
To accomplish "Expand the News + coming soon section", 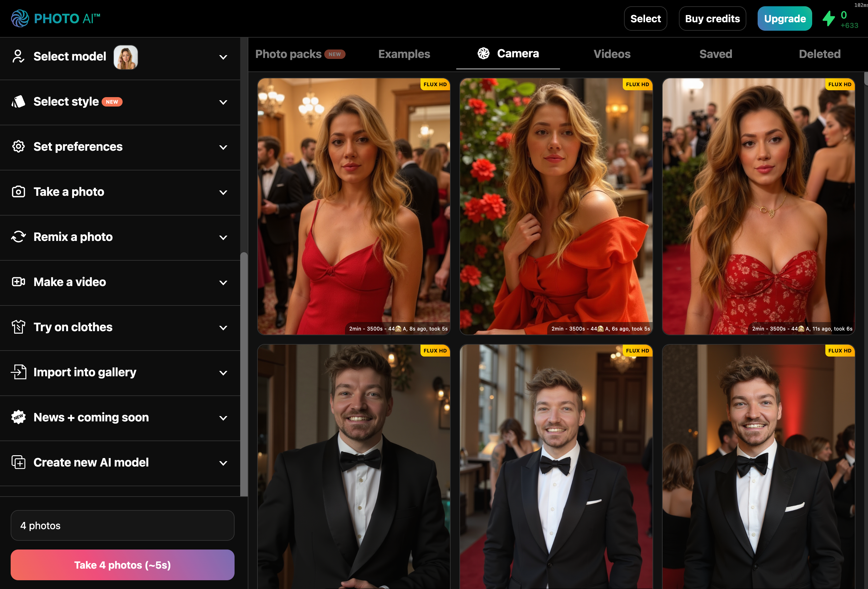I will click(x=223, y=418).
